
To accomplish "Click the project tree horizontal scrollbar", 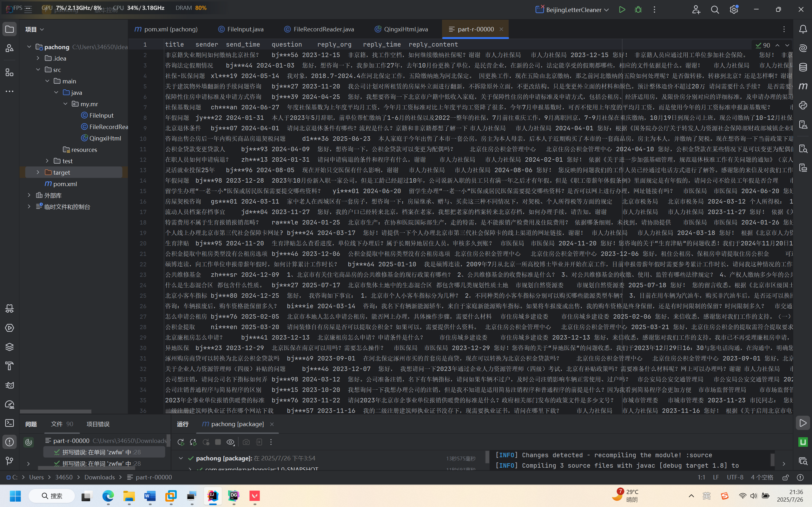I will pos(56,412).
